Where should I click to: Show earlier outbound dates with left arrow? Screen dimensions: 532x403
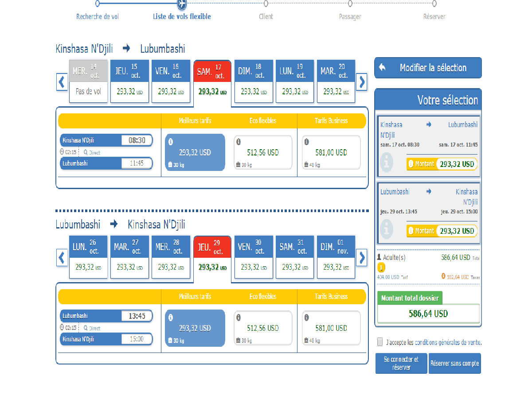(62, 82)
